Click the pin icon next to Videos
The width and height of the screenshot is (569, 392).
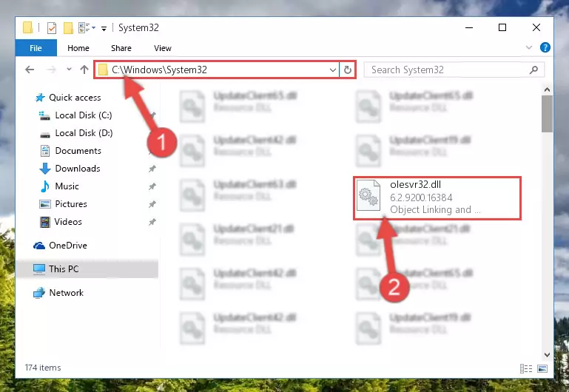tap(152, 222)
